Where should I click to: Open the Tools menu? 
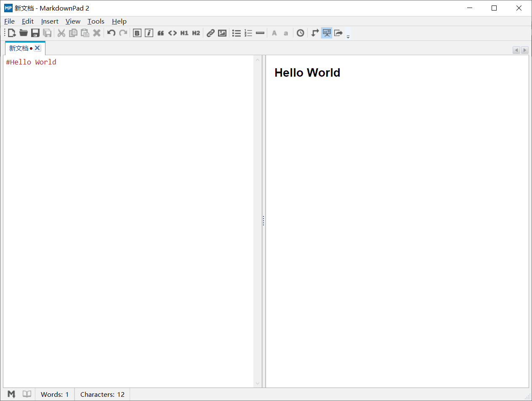pyautogui.click(x=96, y=21)
